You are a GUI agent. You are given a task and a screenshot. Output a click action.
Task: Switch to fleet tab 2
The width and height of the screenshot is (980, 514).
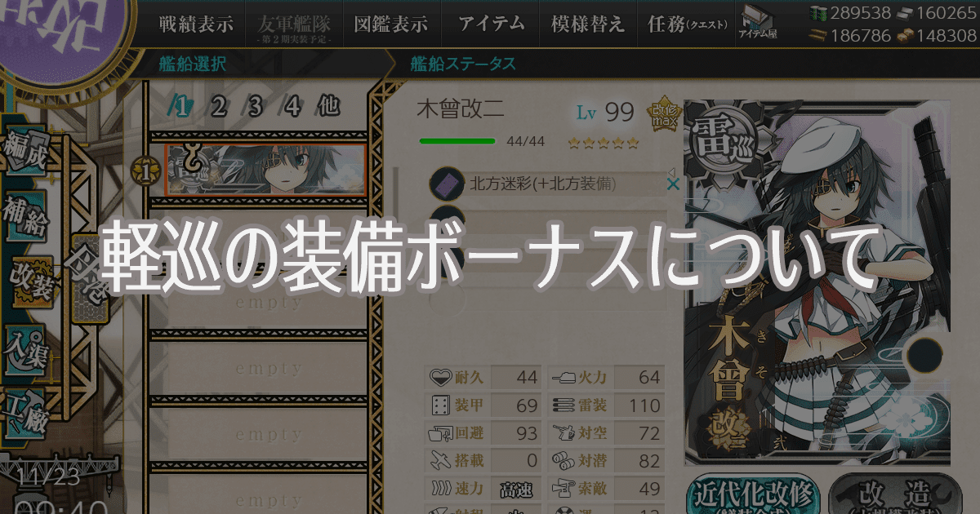[218, 106]
